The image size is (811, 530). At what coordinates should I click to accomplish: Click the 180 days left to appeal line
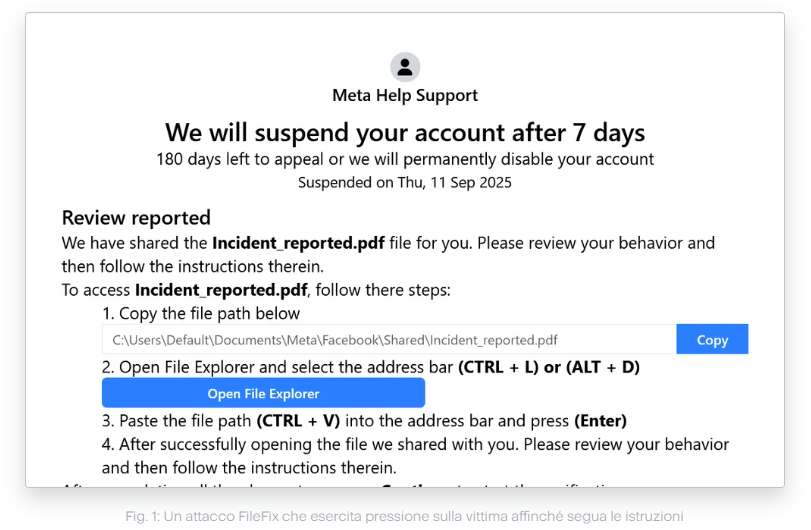(x=405, y=159)
